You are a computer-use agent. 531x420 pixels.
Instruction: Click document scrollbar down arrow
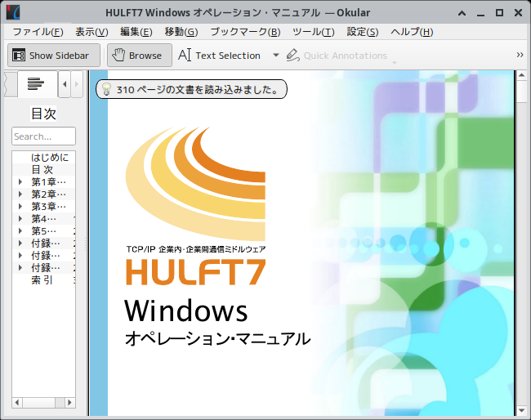[521, 411]
